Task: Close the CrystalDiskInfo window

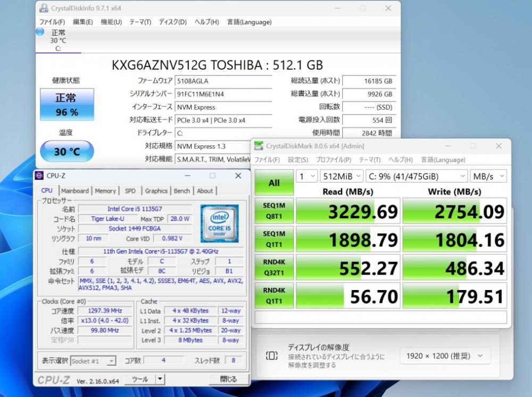Action: click(388, 8)
